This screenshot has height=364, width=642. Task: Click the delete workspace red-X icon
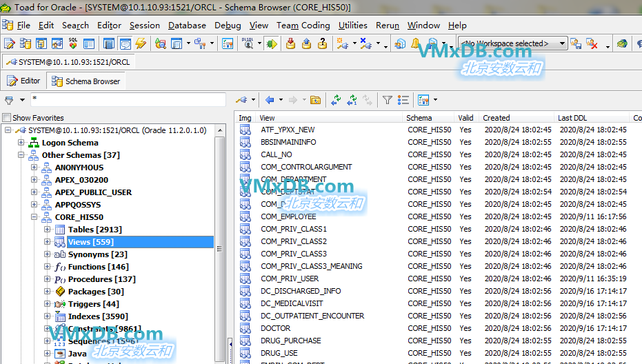point(592,43)
